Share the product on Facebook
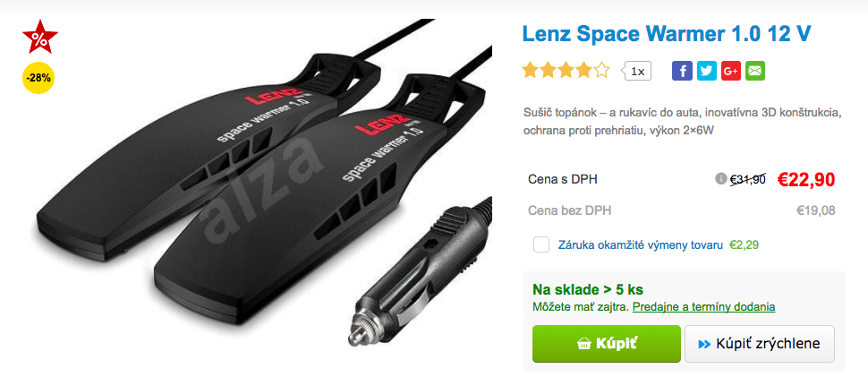Image resolution: width=868 pixels, height=377 pixels. [682, 71]
